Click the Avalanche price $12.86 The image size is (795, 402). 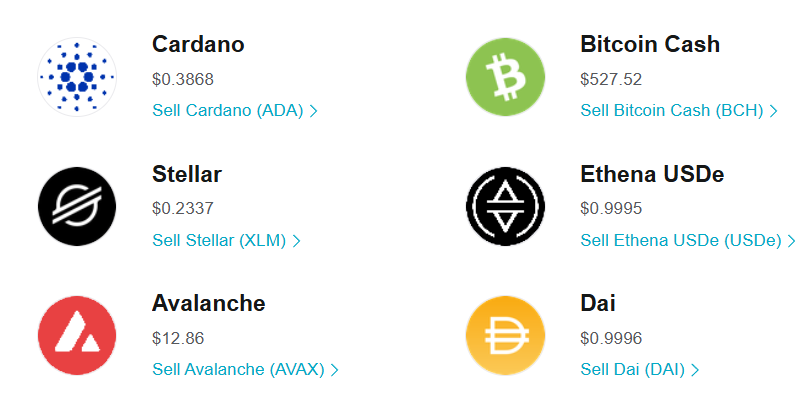pyautogui.click(x=178, y=338)
